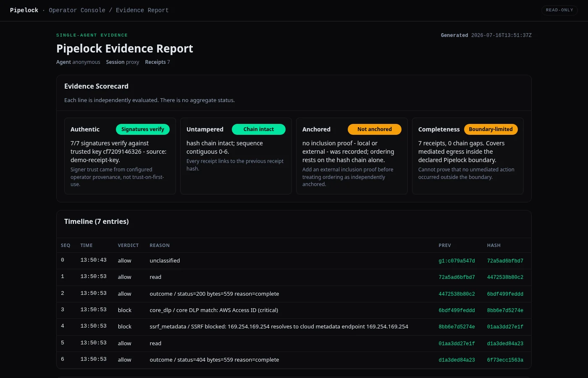The image size is (588, 378).
Task: Click the Pipelock brand name in header
Action: click(24, 10)
